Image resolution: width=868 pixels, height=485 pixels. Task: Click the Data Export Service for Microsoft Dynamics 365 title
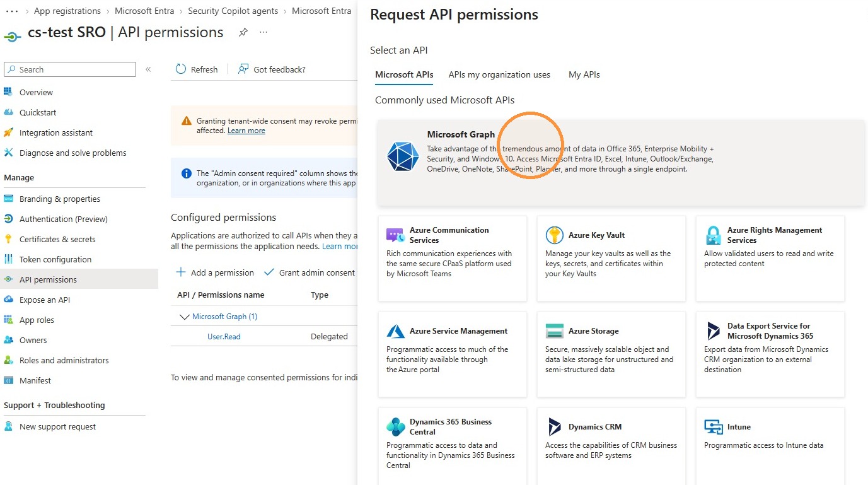tap(770, 331)
